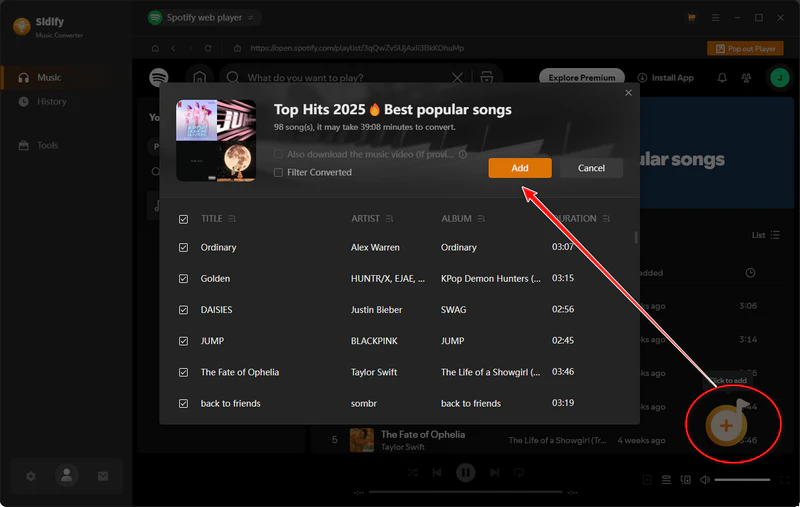
Task: Sort by TITLE column filter icon
Action: pos(232,219)
